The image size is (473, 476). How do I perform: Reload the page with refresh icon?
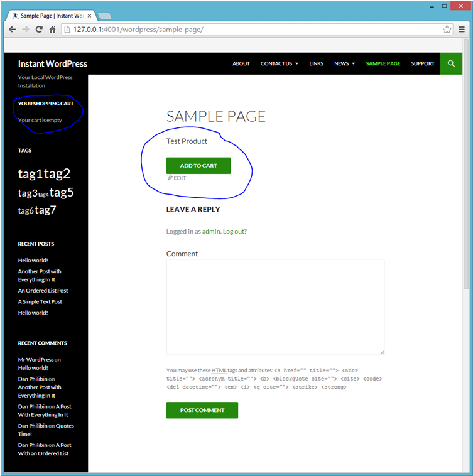tap(39, 30)
